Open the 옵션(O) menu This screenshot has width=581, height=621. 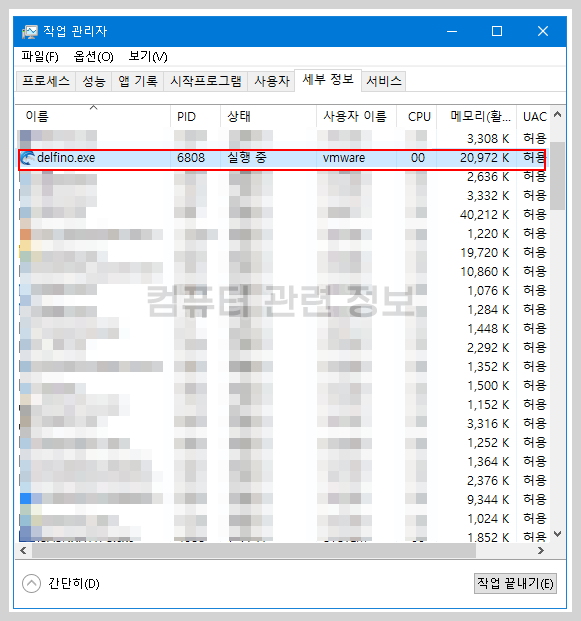[x=93, y=57]
